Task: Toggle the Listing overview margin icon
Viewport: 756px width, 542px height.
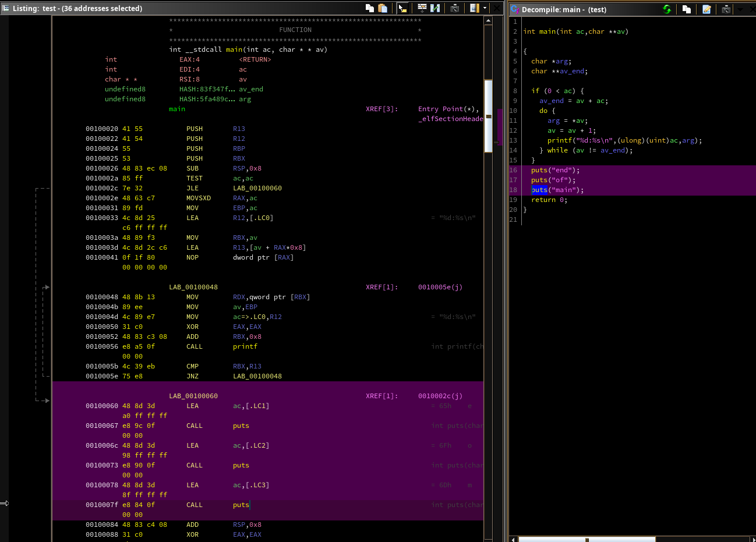Action: coord(474,8)
